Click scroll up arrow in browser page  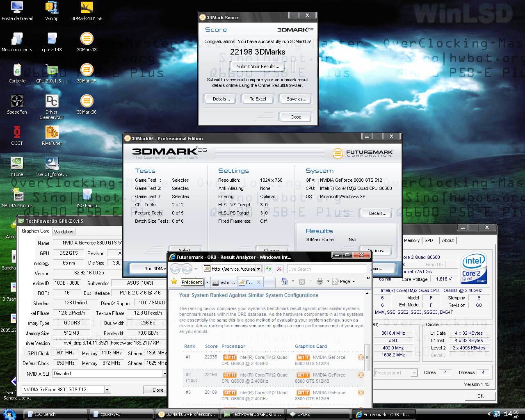point(367,294)
